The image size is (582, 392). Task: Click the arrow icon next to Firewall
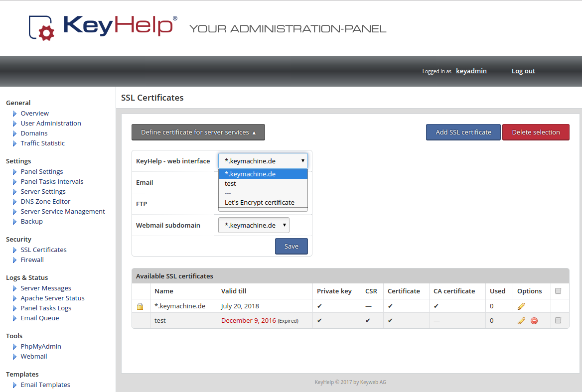click(x=15, y=260)
